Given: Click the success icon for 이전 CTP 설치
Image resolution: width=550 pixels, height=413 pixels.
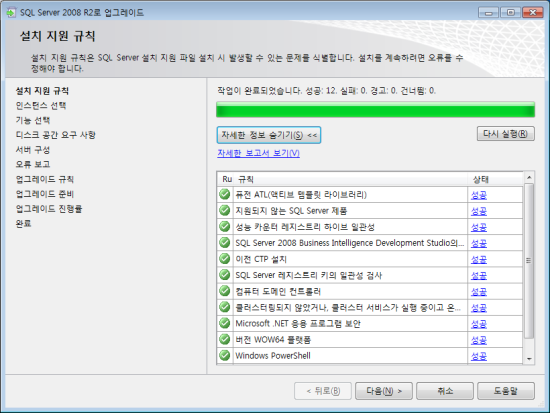Looking at the screenshot, I should pyautogui.click(x=224, y=259).
